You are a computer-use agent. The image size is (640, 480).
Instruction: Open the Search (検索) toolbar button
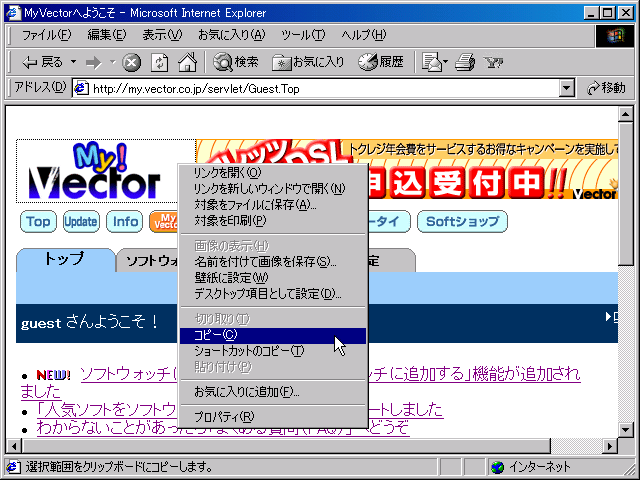click(x=236, y=62)
